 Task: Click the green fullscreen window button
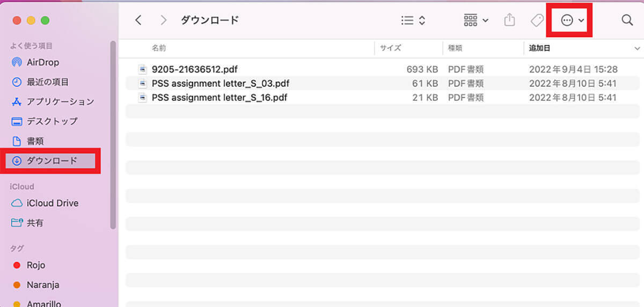(45, 20)
